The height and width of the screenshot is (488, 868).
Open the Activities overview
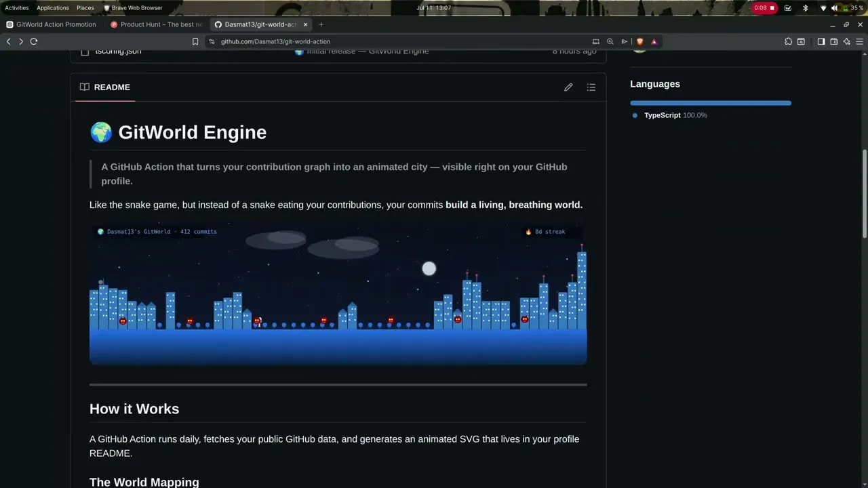[17, 8]
